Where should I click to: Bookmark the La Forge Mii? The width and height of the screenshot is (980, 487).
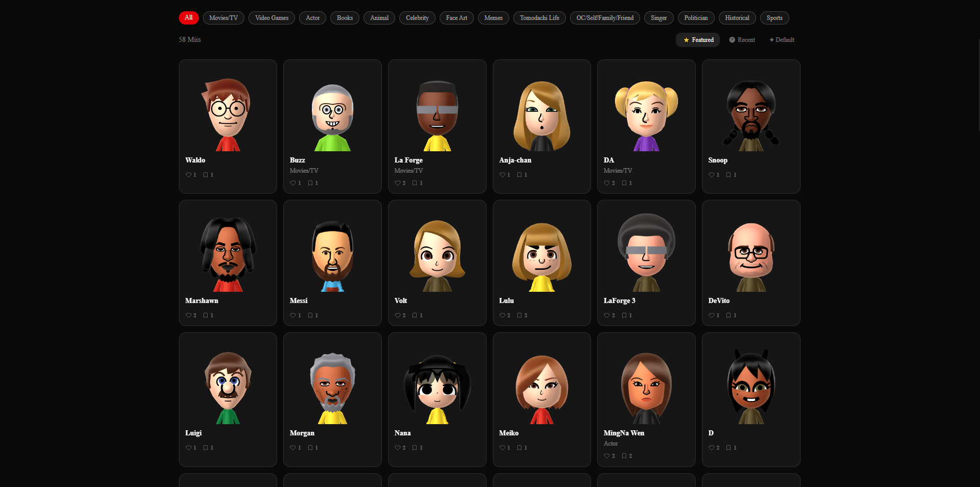click(415, 183)
